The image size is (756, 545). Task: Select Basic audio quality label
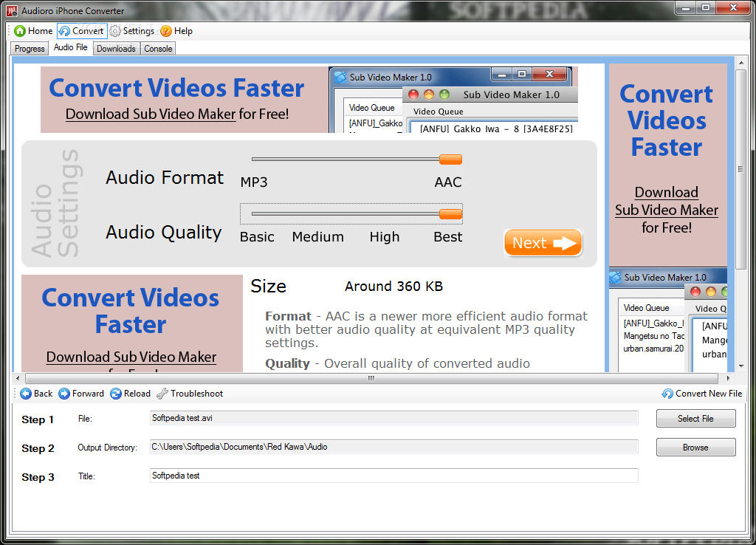pos(257,237)
